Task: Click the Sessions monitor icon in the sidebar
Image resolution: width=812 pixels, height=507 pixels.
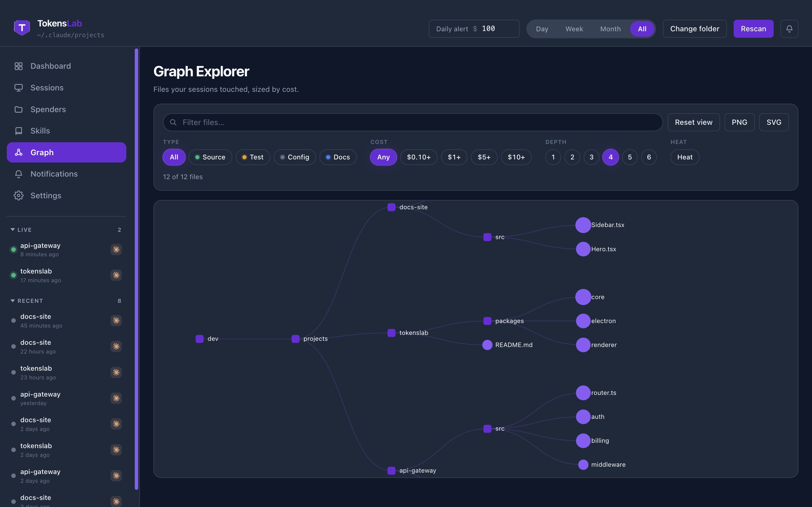Action: 18,88
